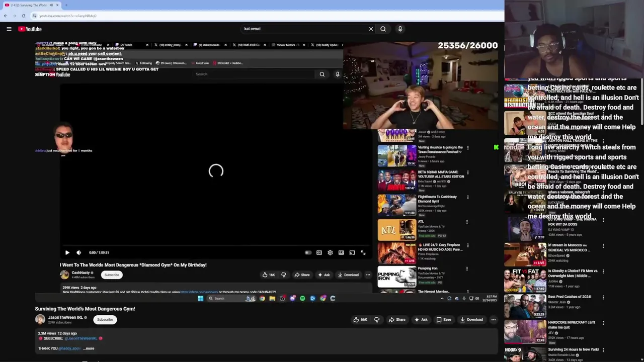Viewport: 644px width, 362px height.
Task: Download the JasonTheWeen video
Action: 471,320
